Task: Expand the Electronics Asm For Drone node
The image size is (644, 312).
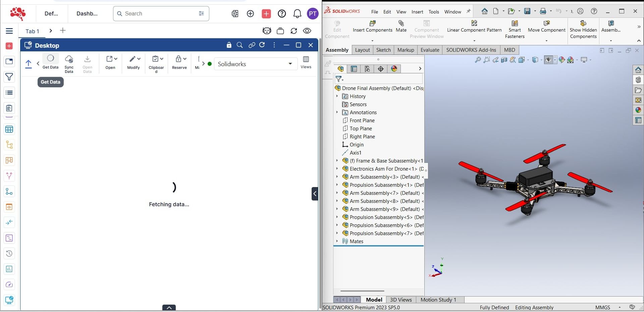Action: pos(337,169)
